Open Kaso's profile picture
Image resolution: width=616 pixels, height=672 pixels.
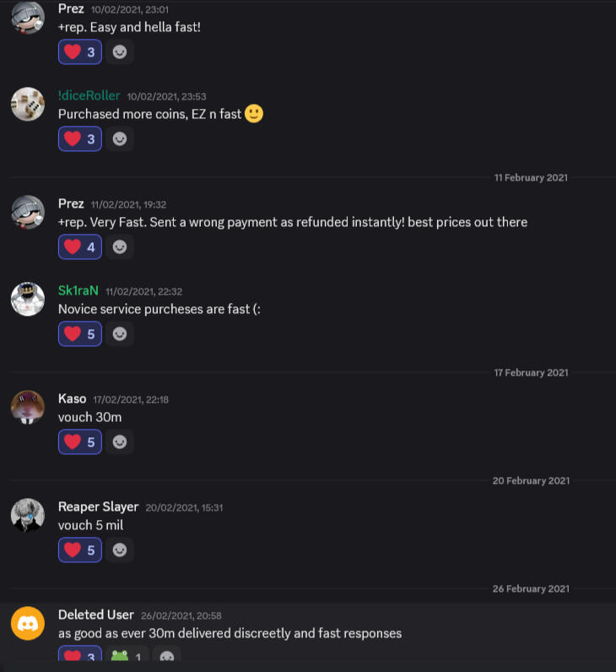coord(27,407)
